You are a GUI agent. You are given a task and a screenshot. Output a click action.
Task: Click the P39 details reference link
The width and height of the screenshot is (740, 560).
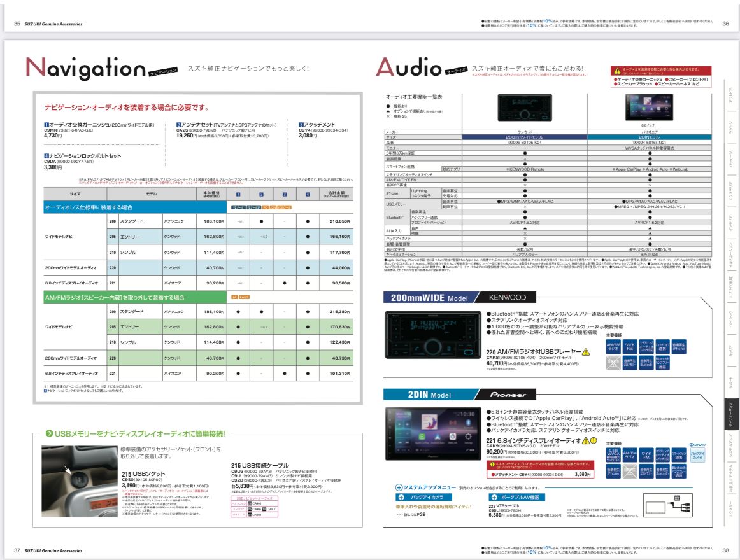[411, 513]
